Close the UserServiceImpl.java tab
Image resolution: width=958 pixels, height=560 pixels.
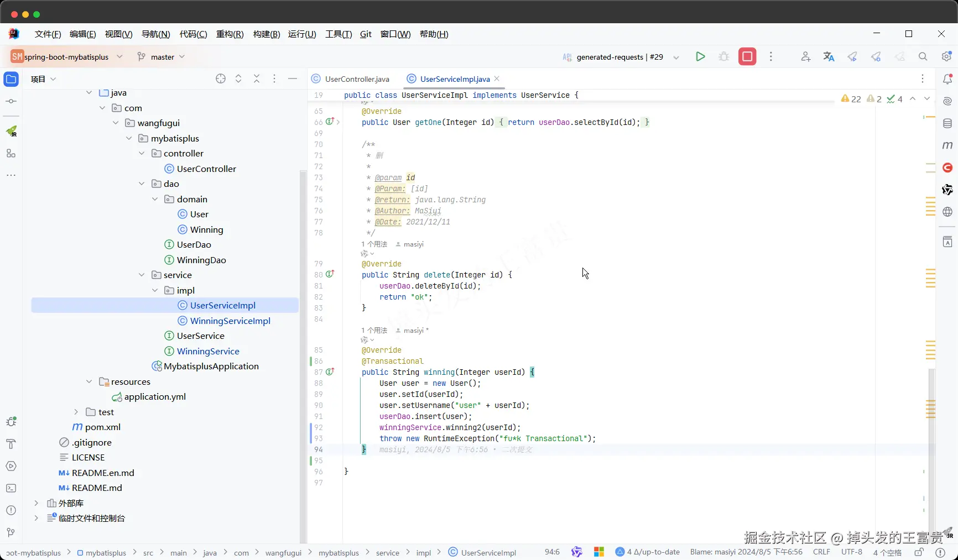click(x=497, y=78)
